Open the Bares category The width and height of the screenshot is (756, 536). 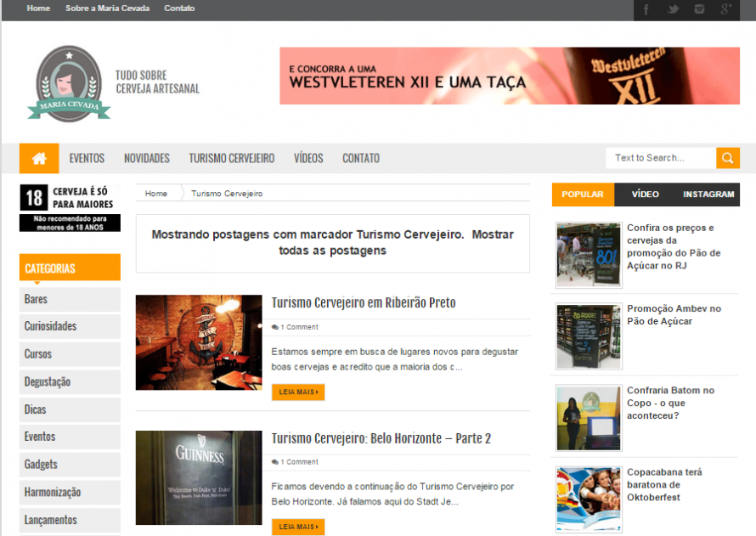point(70,299)
